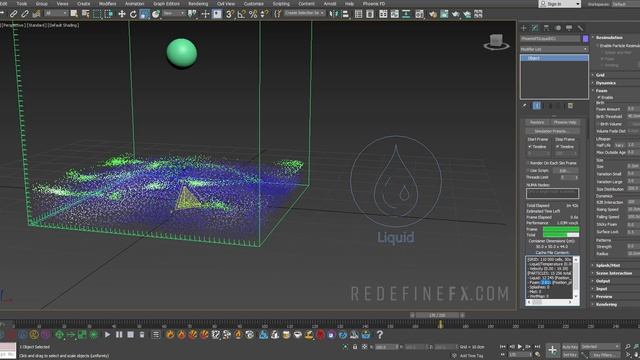640x360 pixels.
Task: Stop simulation with Phoenix toolbar square icon
Action: click(131, 335)
